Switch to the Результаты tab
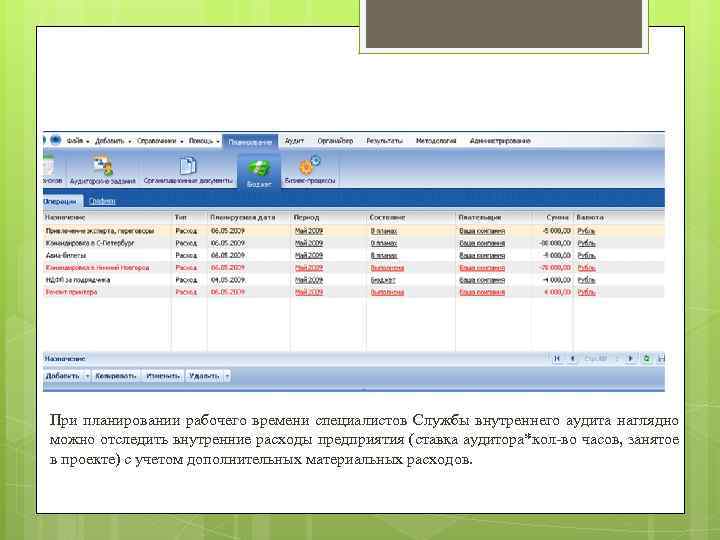Image resolution: width=720 pixels, height=540 pixels. (x=384, y=141)
